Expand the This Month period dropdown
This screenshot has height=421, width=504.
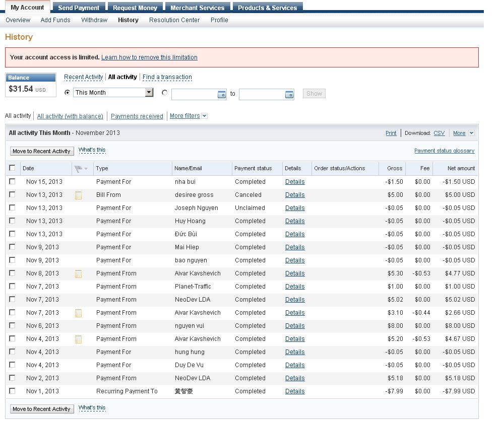click(149, 93)
